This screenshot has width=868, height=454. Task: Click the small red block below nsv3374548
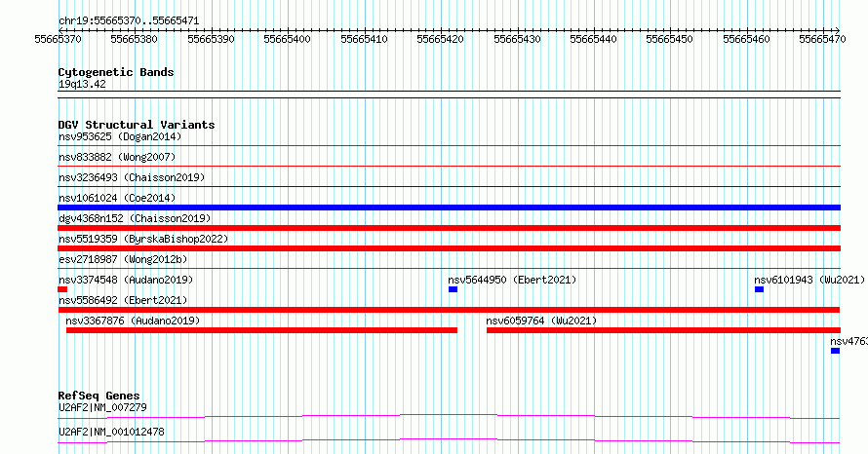click(x=62, y=289)
